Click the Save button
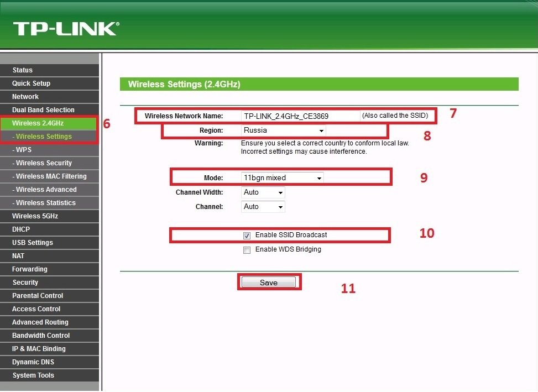Image resolution: width=538 pixels, height=392 pixels. point(269,283)
